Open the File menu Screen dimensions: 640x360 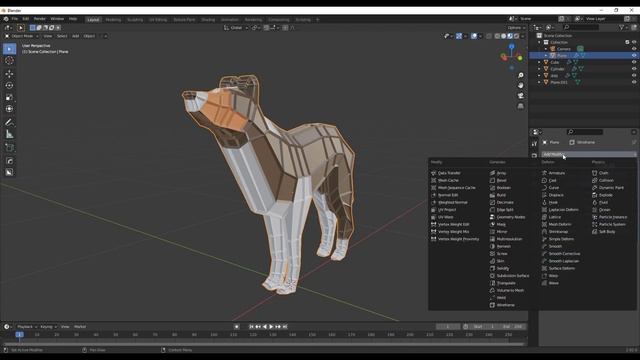coord(15,19)
